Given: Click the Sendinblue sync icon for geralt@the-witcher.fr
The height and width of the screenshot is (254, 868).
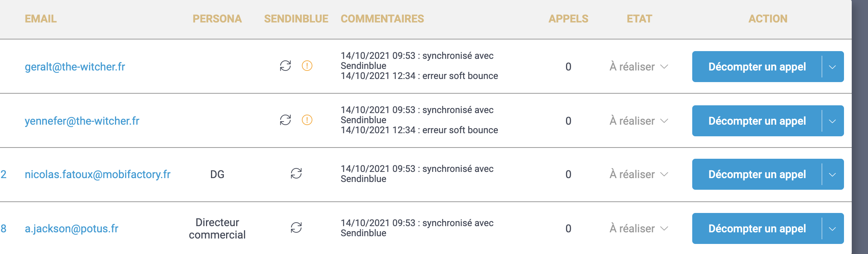Looking at the screenshot, I should tap(285, 66).
